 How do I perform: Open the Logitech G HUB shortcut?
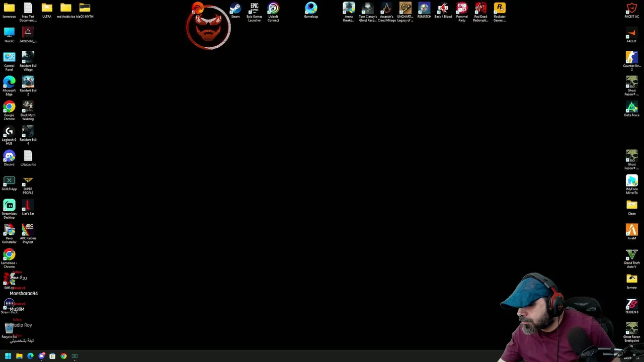9,135
